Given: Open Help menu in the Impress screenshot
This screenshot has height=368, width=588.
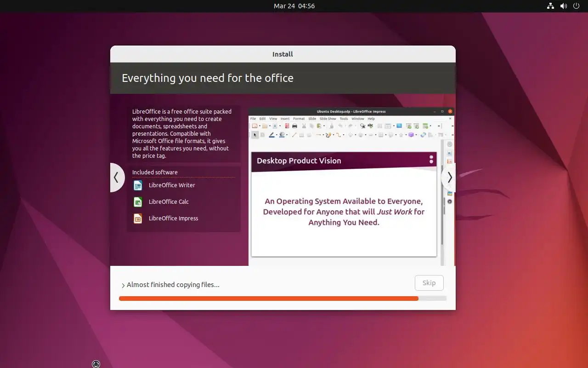Looking at the screenshot, I should pos(371,119).
